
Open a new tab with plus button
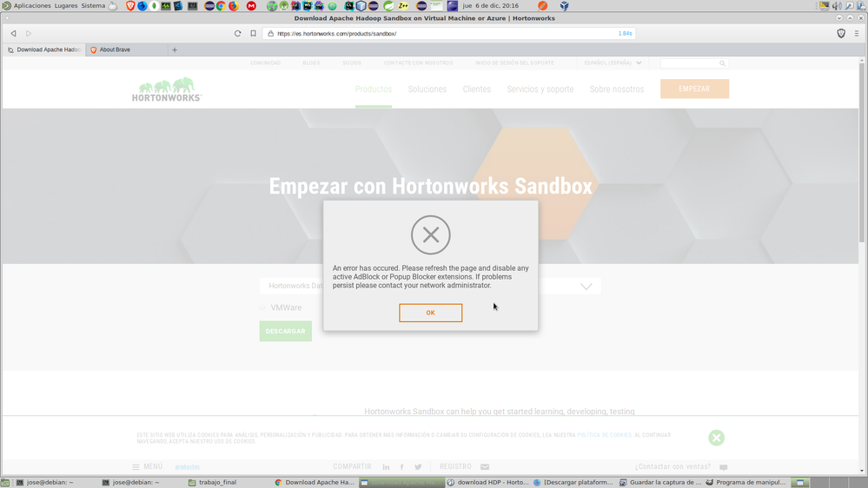tap(175, 49)
